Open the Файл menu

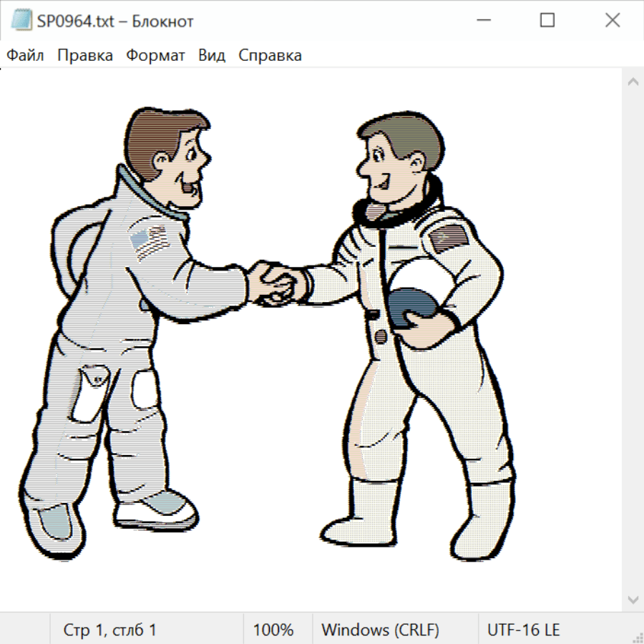(25, 56)
